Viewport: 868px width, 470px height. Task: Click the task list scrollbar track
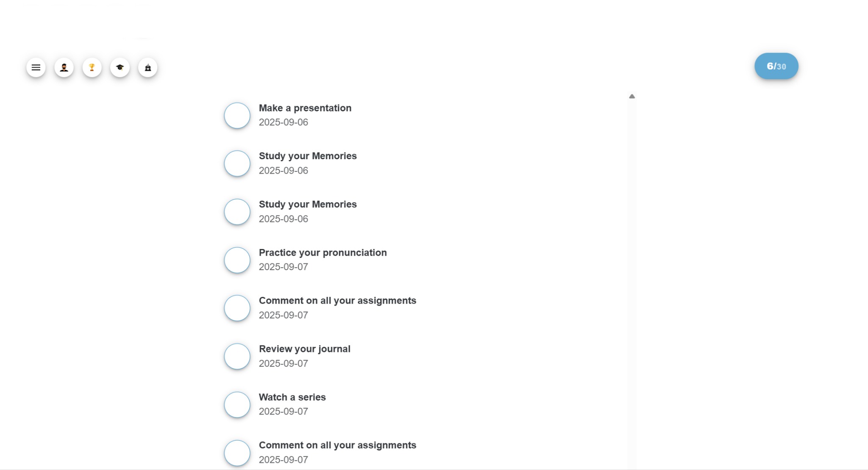point(632,279)
